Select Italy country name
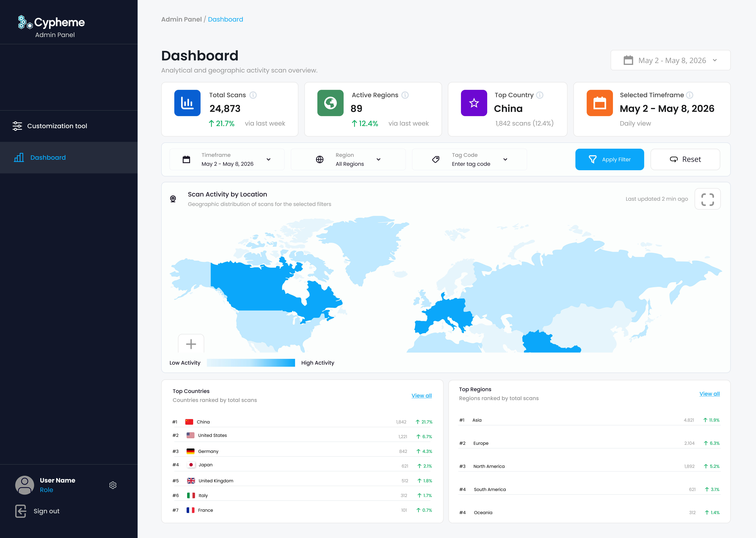This screenshot has width=756, height=538. point(203,495)
